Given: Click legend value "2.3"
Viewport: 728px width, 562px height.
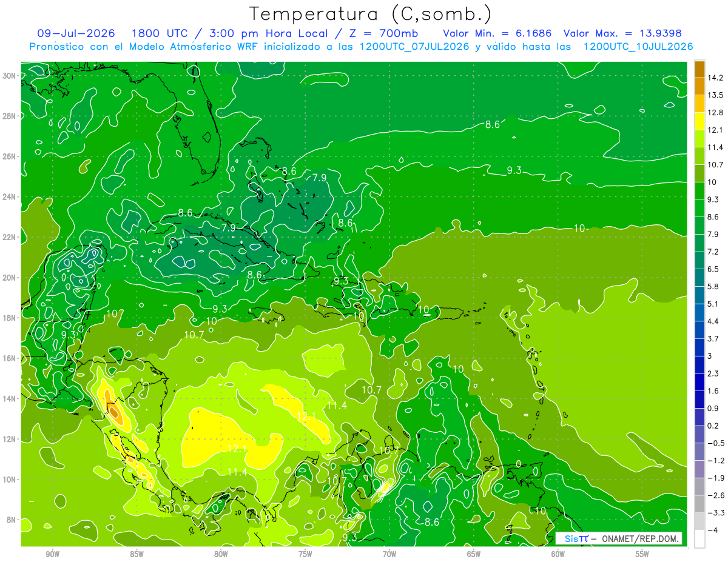Looking at the screenshot, I should click(713, 373).
